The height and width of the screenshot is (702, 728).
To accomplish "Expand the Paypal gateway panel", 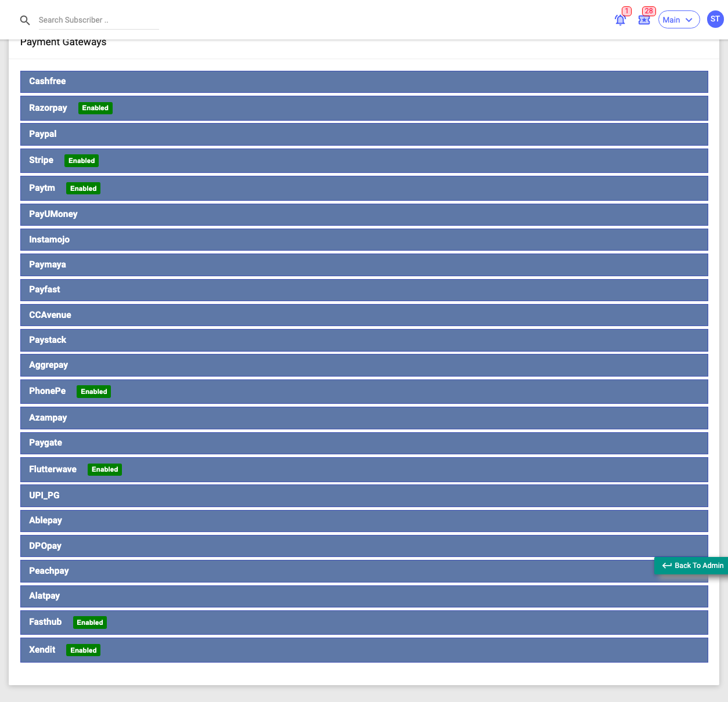I will click(364, 134).
